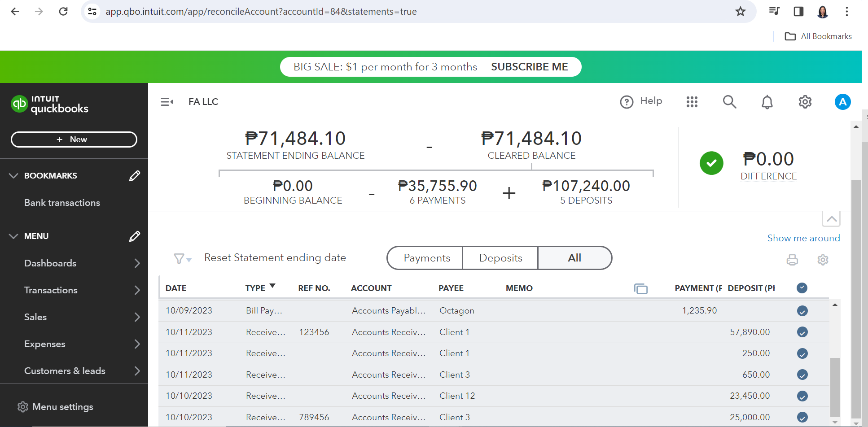Open the settings gear in header
The image size is (868, 427).
(x=805, y=102)
